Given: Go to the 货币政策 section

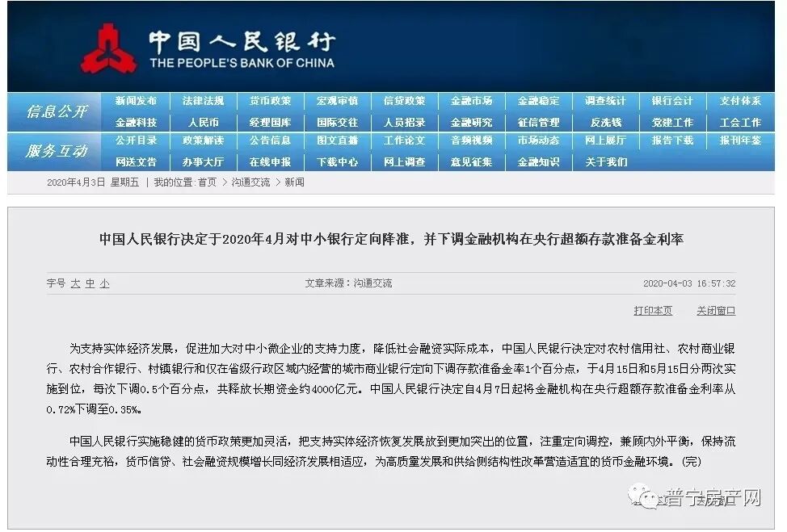Looking at the screenshot, I should [270, 101].
